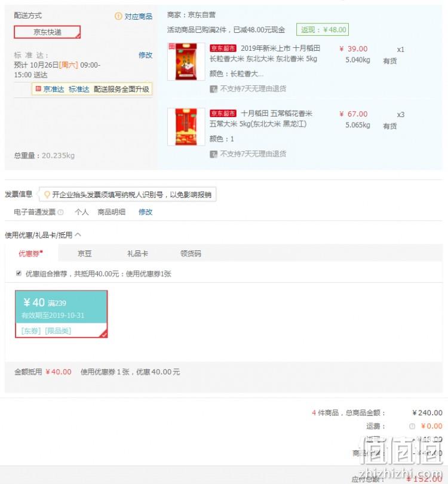Click no-return icon under first product
448x484 pixels.
(213, 89)
